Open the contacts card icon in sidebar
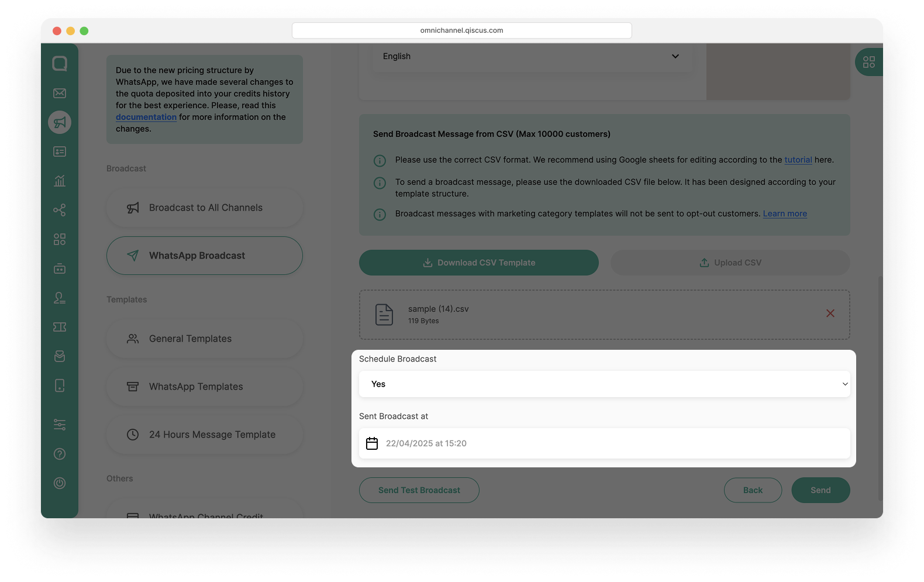Image resolution: width=924 pixels, height=582 pixels. coord(60,151)
